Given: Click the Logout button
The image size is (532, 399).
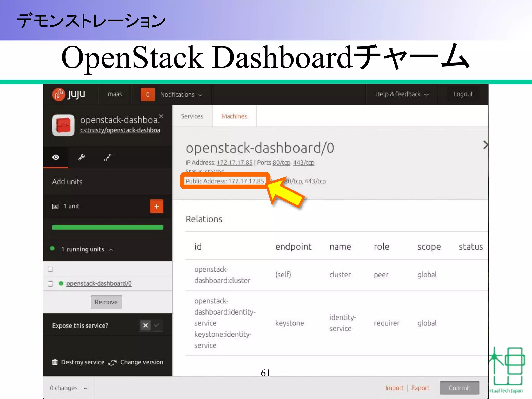Looking at the screenshot, I should pos(463,94).
